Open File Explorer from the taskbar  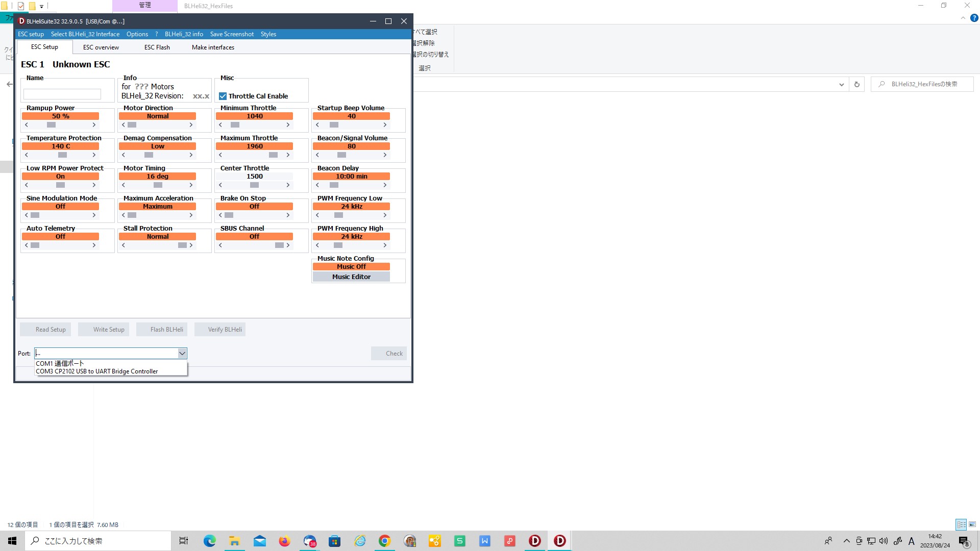[234, 541]
